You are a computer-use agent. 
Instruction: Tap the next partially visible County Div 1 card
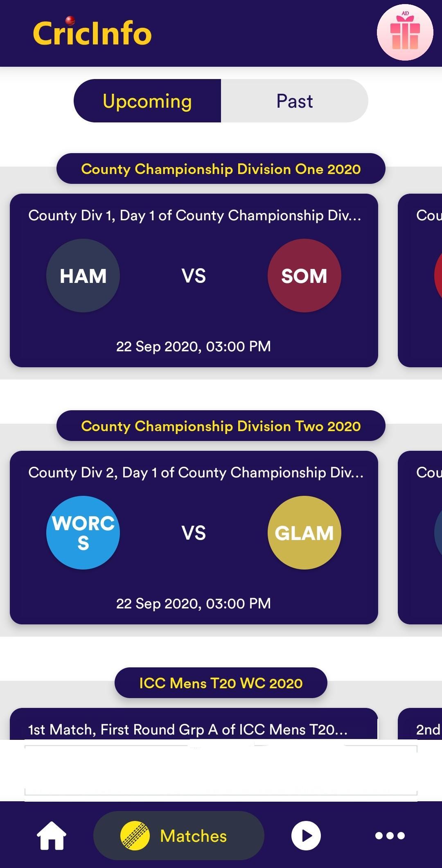coord(420,280)
